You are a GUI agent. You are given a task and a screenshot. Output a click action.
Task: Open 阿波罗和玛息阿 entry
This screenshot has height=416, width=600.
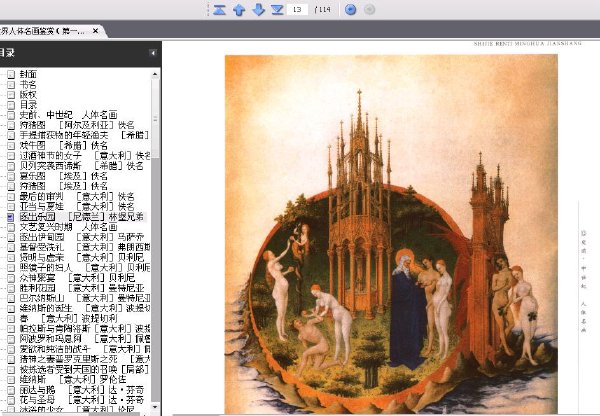tap(85, 339)
